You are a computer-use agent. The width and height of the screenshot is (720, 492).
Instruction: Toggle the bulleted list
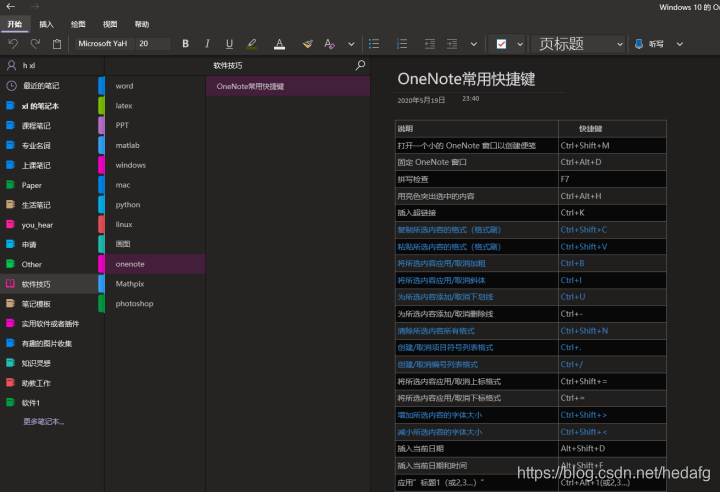pos(374,44)
